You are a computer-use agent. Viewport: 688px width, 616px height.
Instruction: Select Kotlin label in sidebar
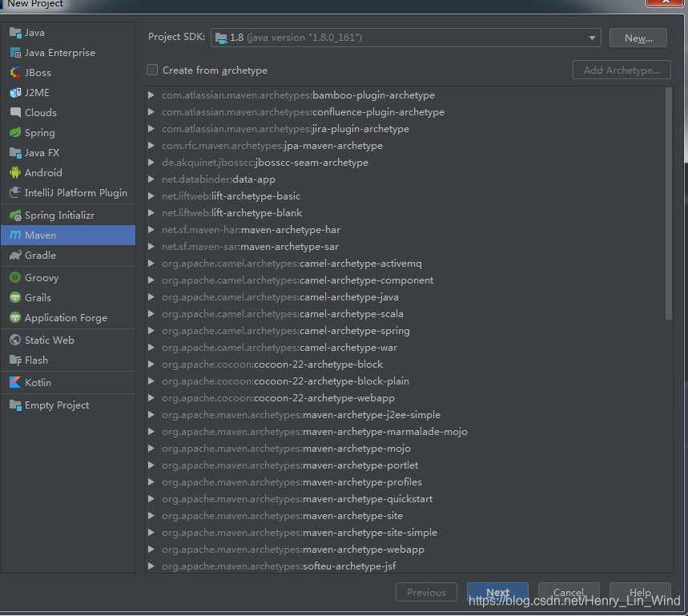[38, 383]
